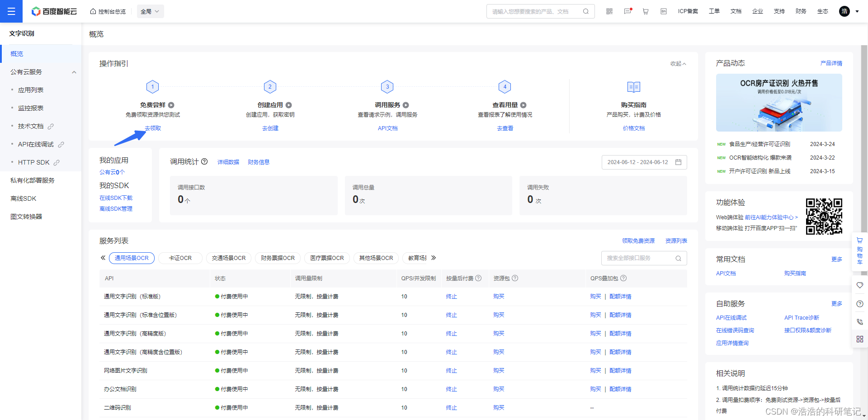868x420 pixels.
Task: Open the 全局 region dropdown
Action: 150,11
